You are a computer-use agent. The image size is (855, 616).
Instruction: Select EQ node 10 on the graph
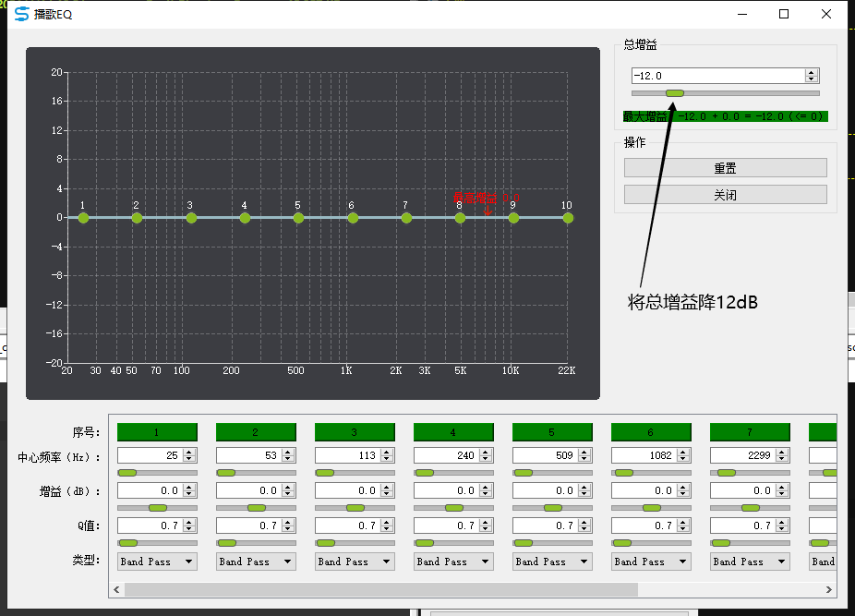568,218
